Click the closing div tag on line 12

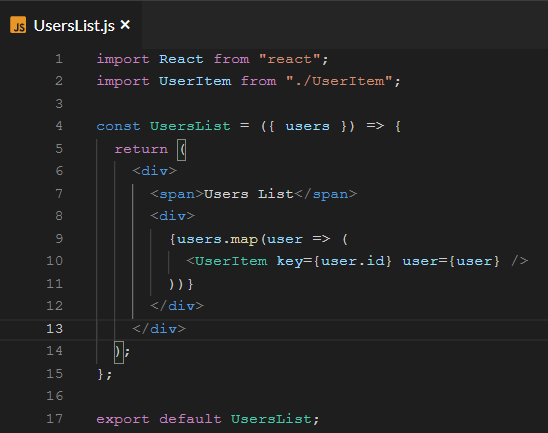pyautogui.click(x=177, y=306)
